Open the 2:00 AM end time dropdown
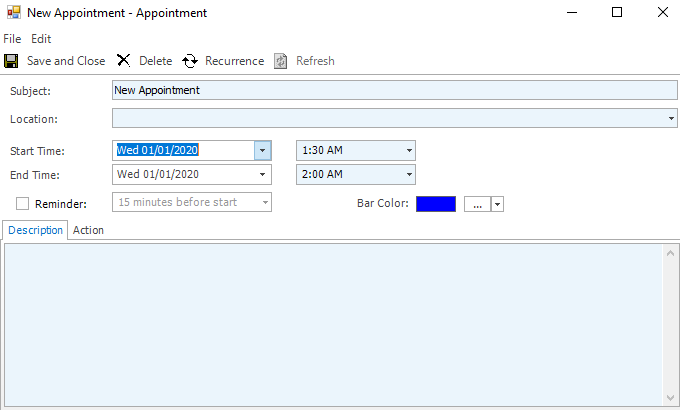The image size is (680, 410). (409, 174)
